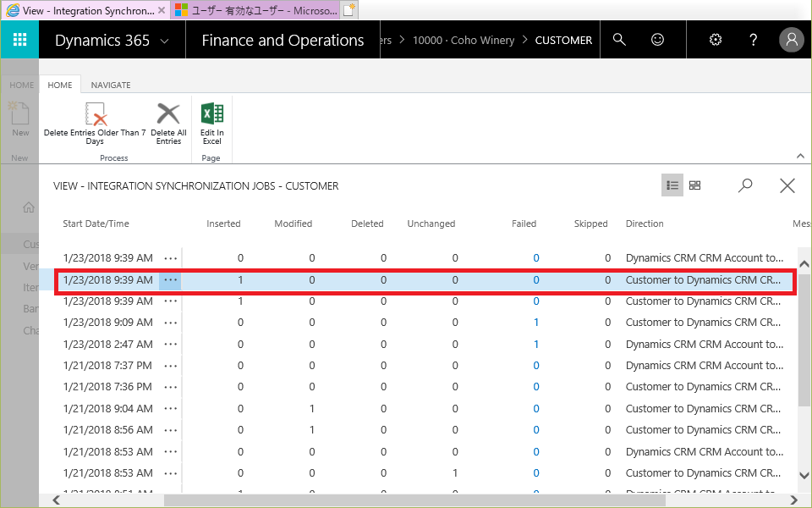Open the help question mark icon
Screen dimensions: 812x508
753,40
